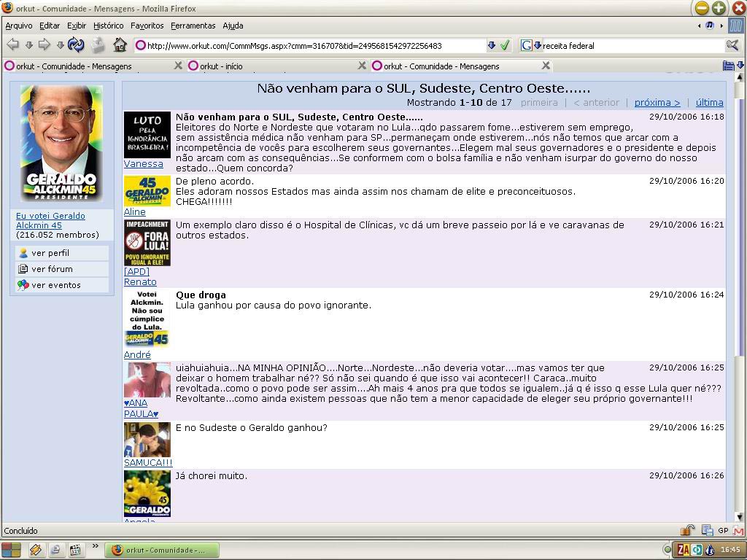747x560 pixels.
Task: Click the lock icon in the status bar
Action: coord(687,529)
